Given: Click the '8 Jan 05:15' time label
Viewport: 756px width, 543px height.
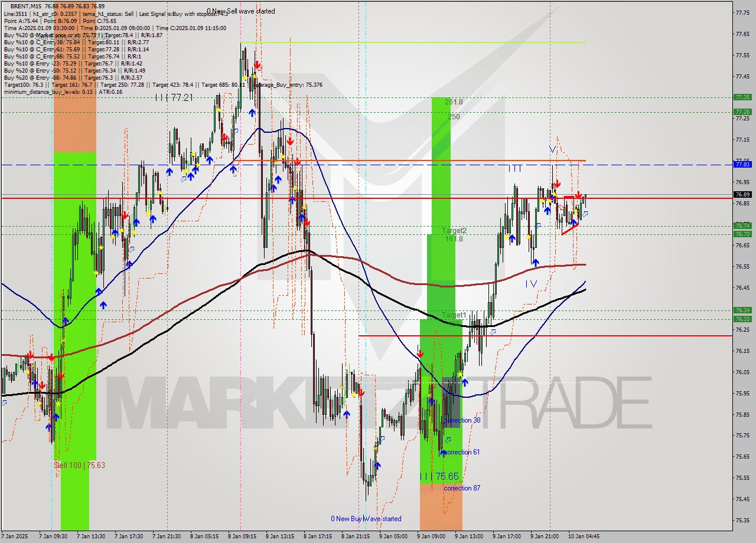Looking at the screenshot, I should pos(206,537).
